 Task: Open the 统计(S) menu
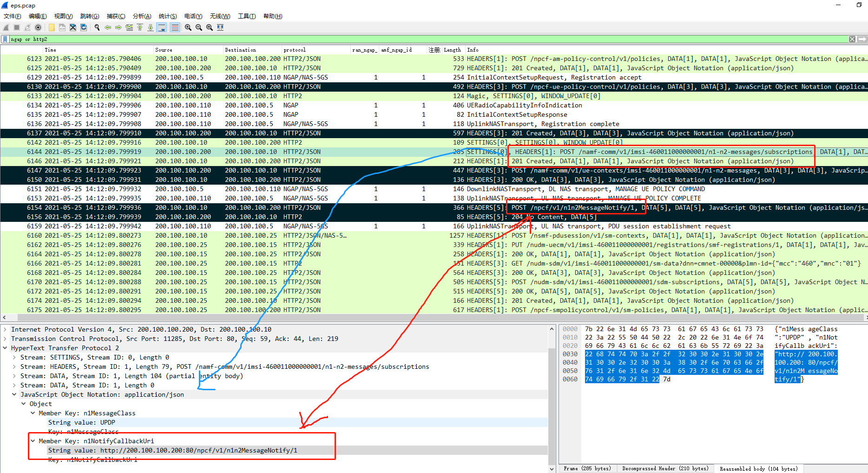click(x=168, y=16)
